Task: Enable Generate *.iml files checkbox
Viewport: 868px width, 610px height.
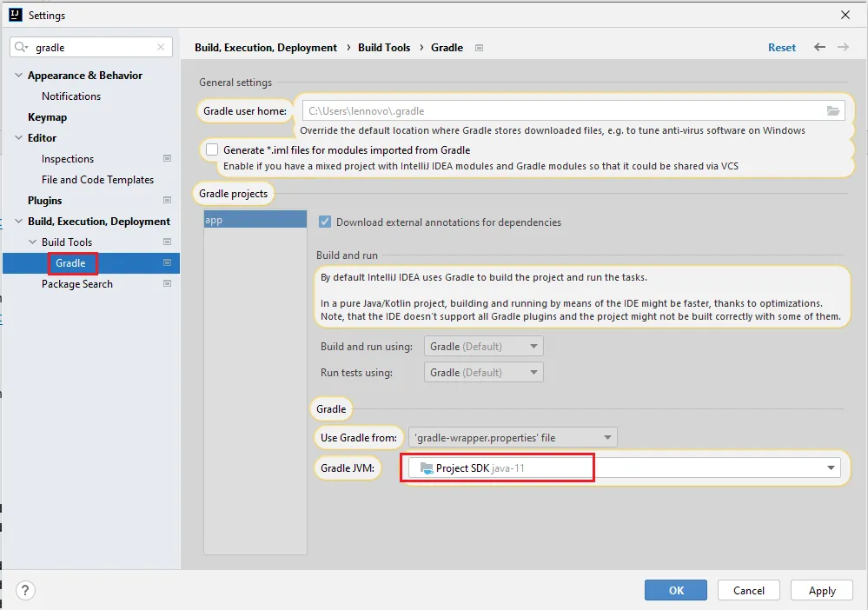Action: (212, 149)
